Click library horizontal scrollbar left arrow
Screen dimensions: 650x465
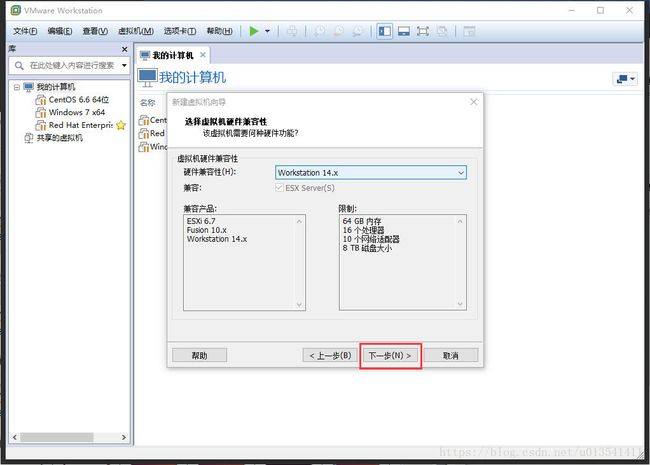(x=15, y=437)
